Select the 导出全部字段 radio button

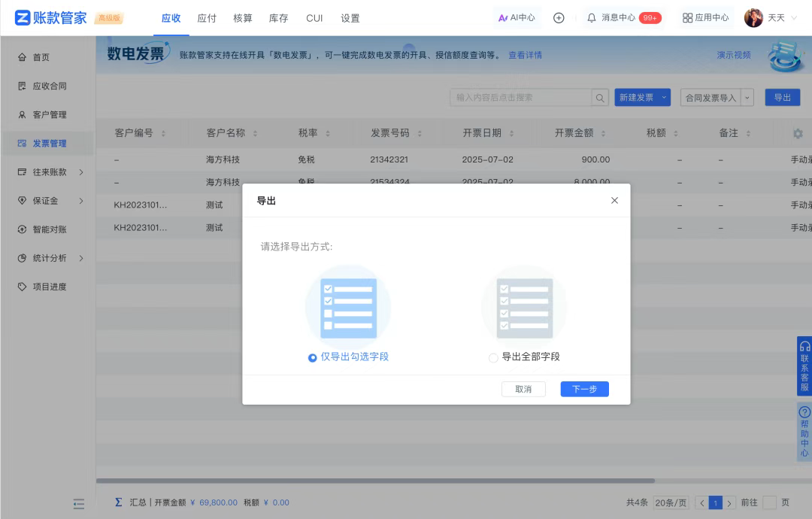493,357
